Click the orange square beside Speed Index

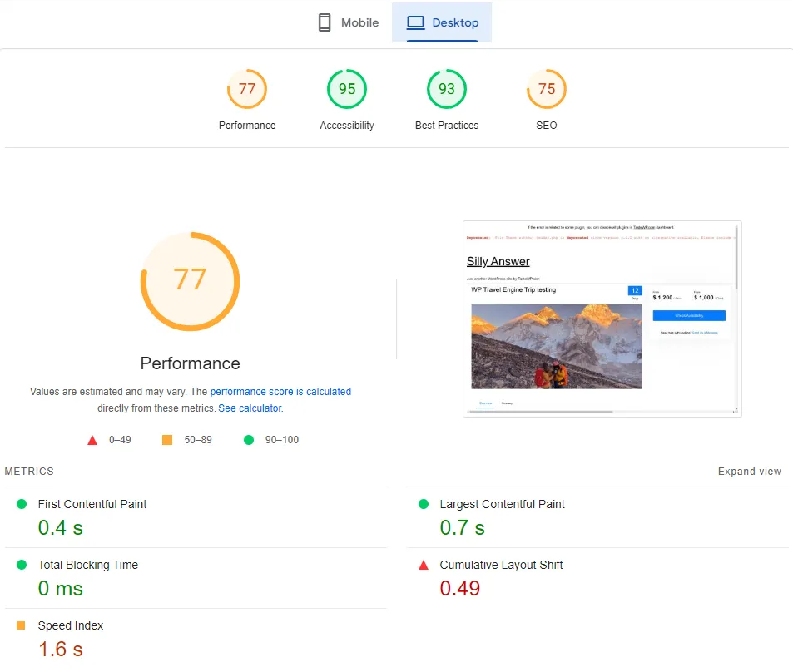pyautogui.click(x=21, y=625)
